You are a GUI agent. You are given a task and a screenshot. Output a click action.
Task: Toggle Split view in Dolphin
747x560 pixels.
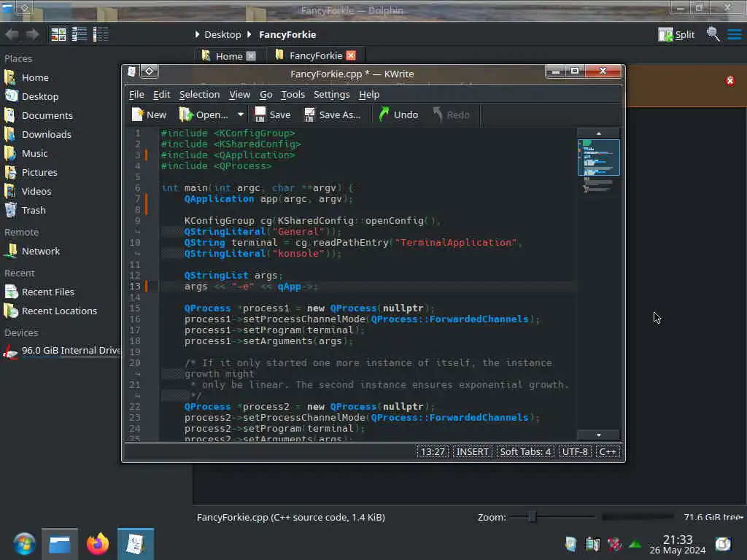pyautogui.click(x=676, y=35)
